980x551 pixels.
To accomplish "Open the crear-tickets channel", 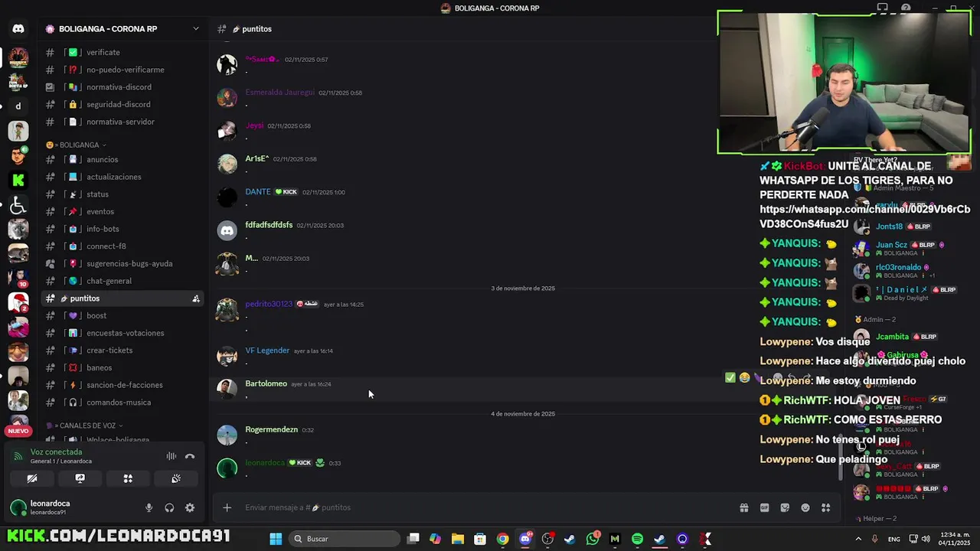I will pos(122,350).
